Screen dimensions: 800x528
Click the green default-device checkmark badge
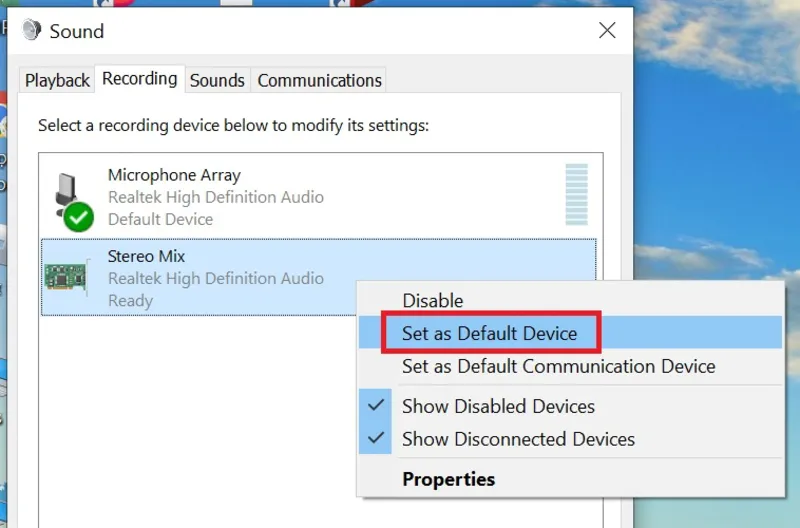[78, 215]
